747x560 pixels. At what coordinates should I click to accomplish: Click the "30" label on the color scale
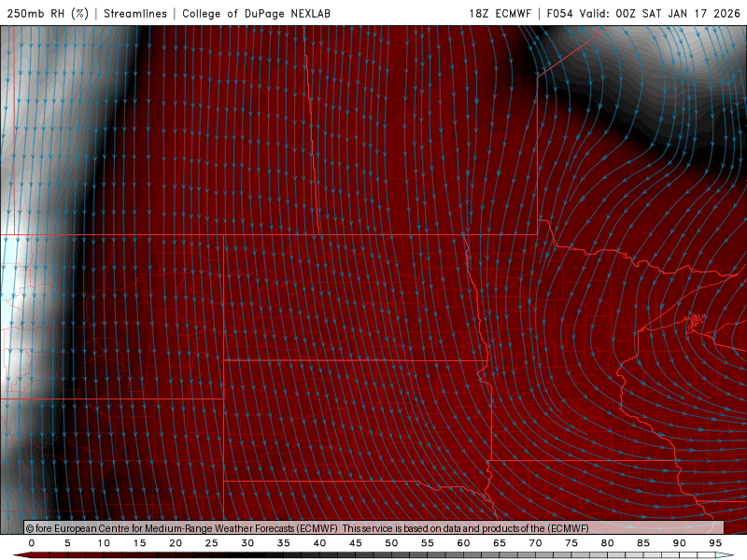247,543
